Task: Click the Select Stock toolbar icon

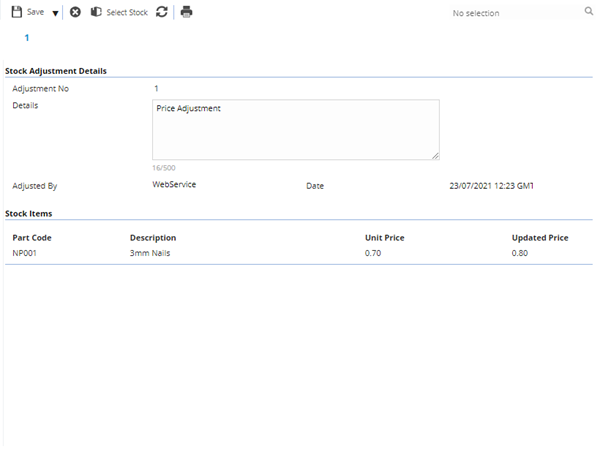Action: tap(96, 12)
